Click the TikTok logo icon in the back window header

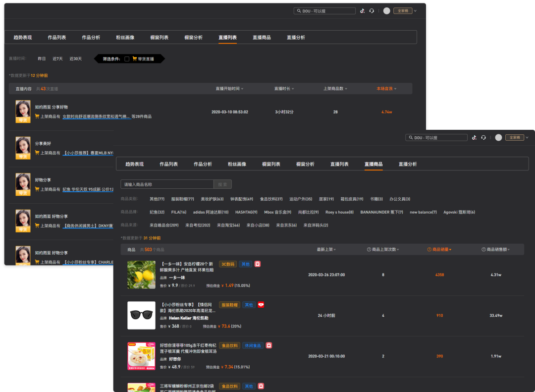pyautogui.click(x=362, y=11)
